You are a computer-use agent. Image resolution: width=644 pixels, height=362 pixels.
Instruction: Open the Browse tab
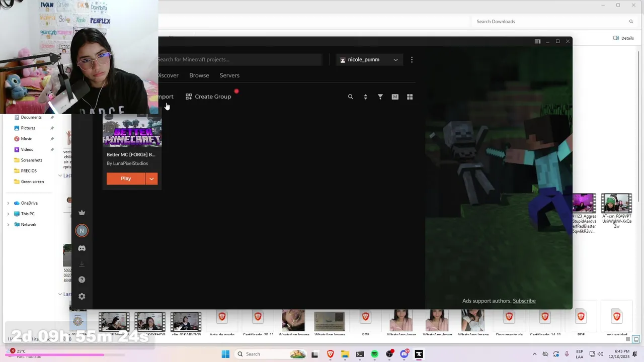click(x=199, y=75)
